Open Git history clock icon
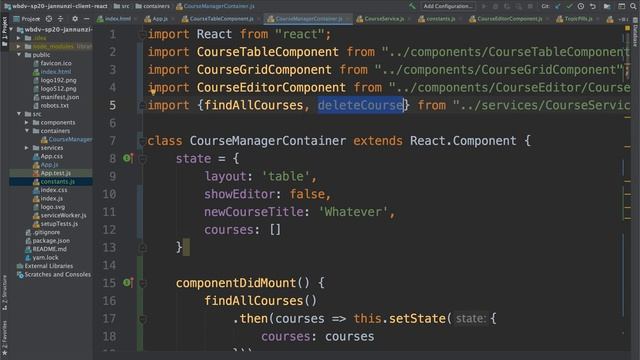 [581, 6]
